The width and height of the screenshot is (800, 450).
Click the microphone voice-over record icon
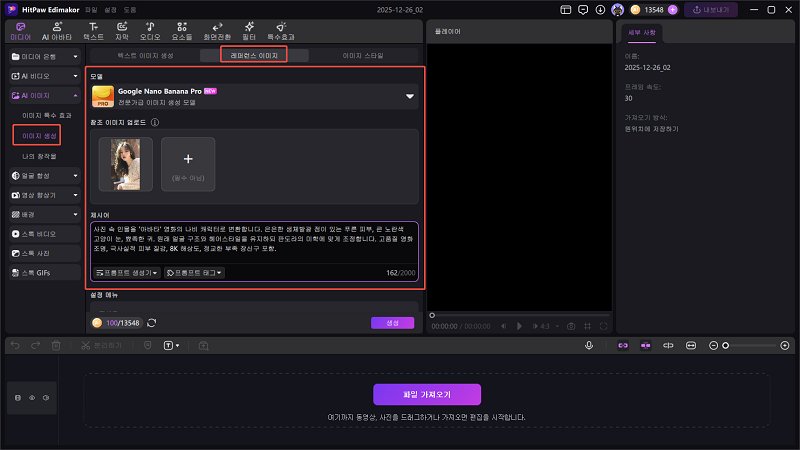tap(589, 345)
